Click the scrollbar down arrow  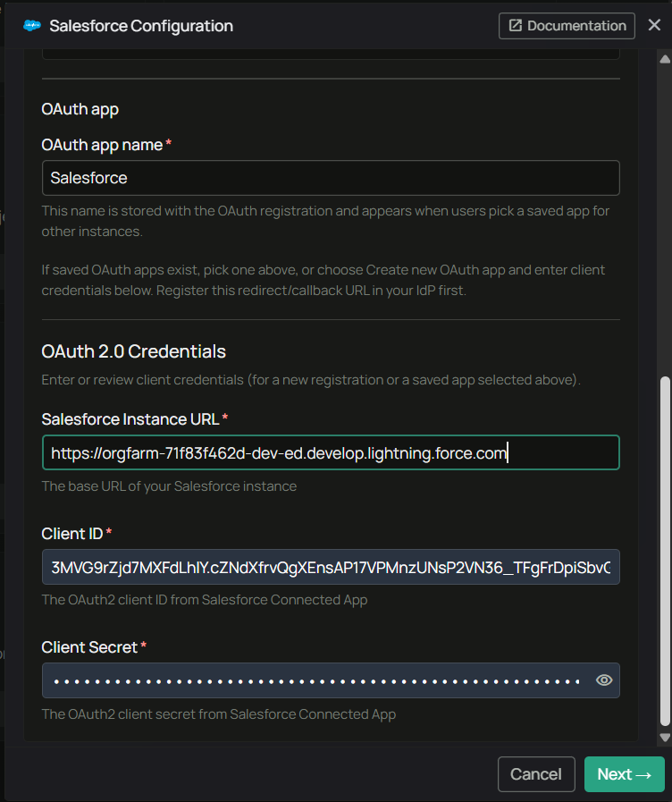pos(665,738)
